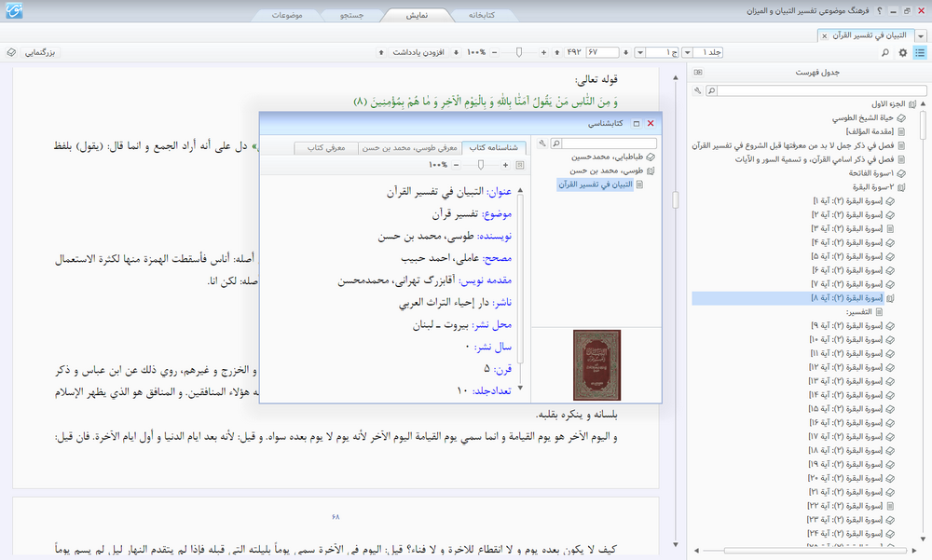Click the بزرگنمایی button
Image resolution: width=932 pixels, height=560 pixels.
[x=40, y=52]
